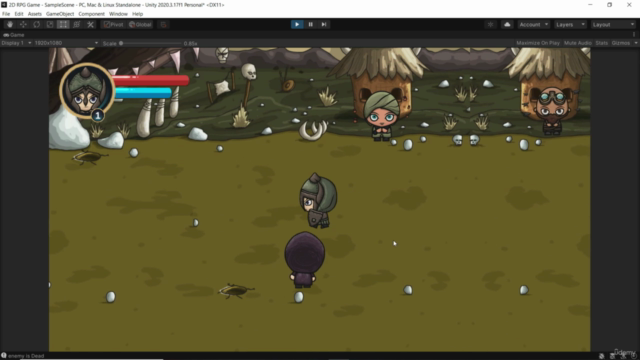Click the red health bar
The height and width of the screenshot is (360, 640).
[x=151, y=80]
